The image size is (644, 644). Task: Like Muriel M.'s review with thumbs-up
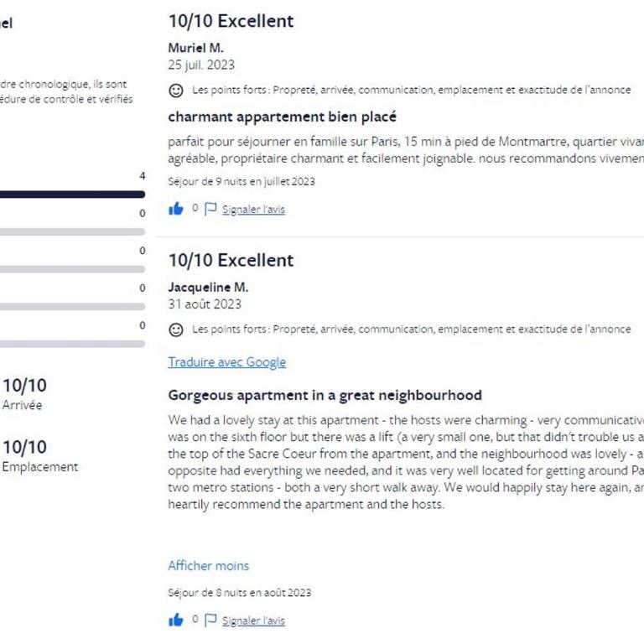(x=176, y=209)
